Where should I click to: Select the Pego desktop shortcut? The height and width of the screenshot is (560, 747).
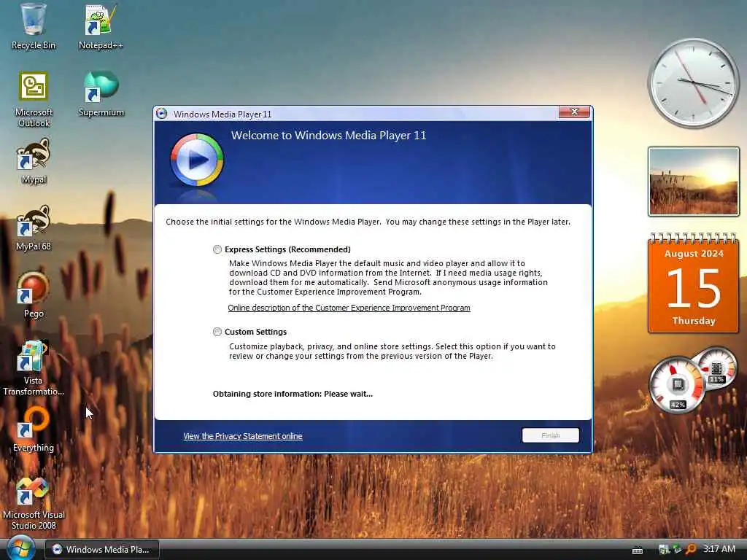tap(34, 295)
